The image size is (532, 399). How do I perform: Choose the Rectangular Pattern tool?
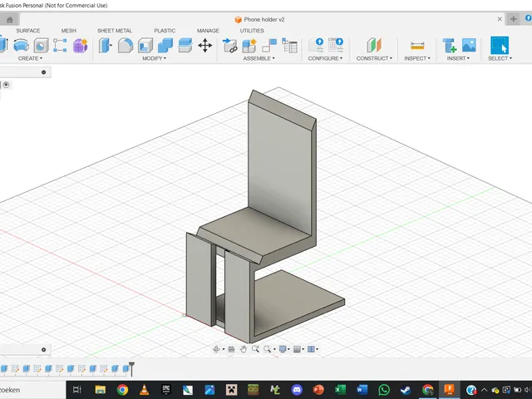tap(60, 46)
